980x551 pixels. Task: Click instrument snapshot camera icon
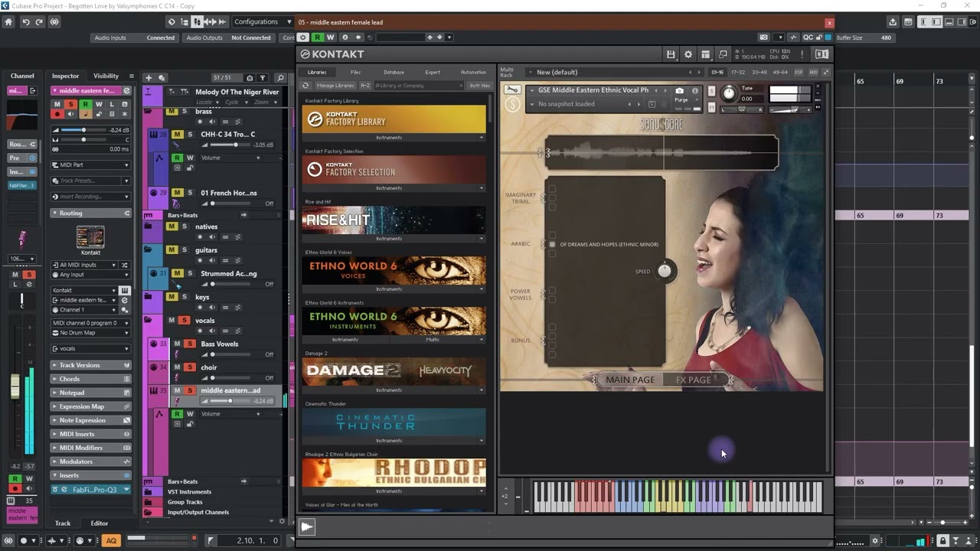[x=679, y=90]
